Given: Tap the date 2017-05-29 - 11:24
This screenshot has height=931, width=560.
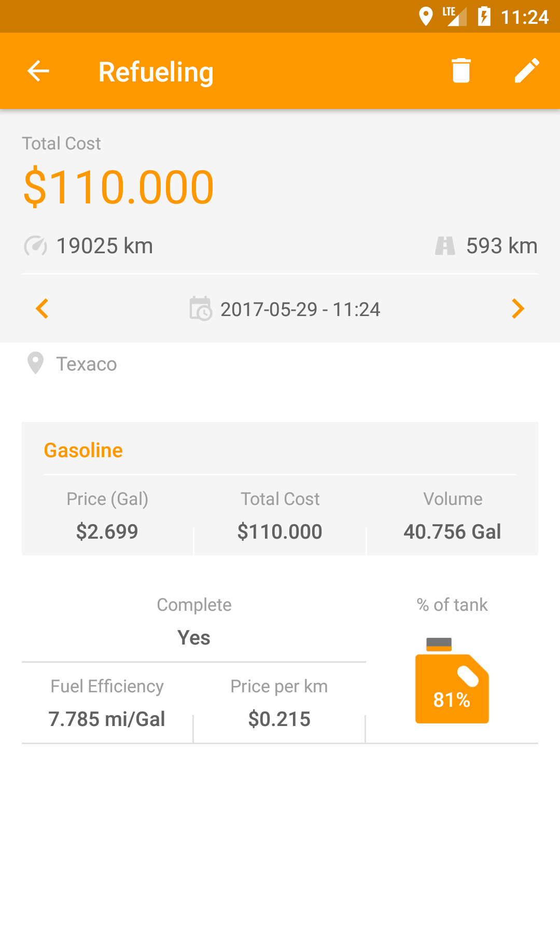Looking at the screenshot, I should (300, 310).
